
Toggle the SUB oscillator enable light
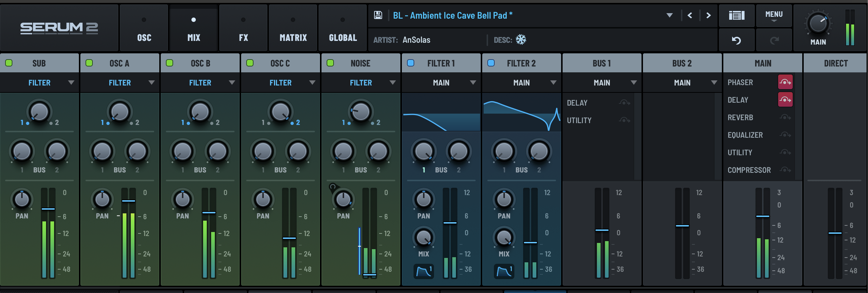[9, 63]
